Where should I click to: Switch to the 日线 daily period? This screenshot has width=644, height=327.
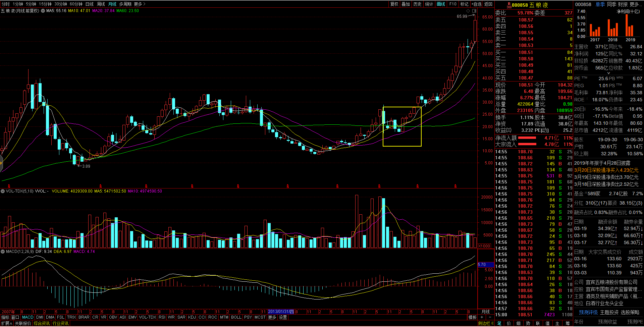coord(90,4)
